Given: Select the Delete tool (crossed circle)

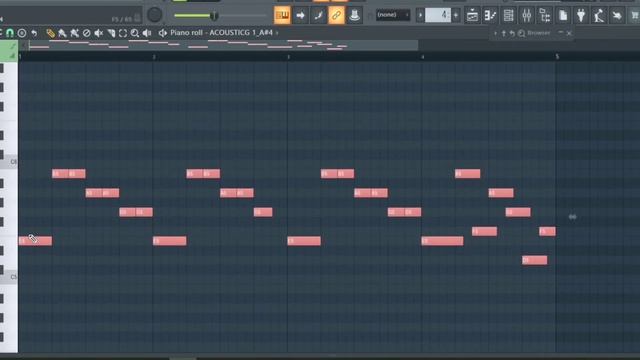Looking at the screenshot, I should click(x=87, y=33).
